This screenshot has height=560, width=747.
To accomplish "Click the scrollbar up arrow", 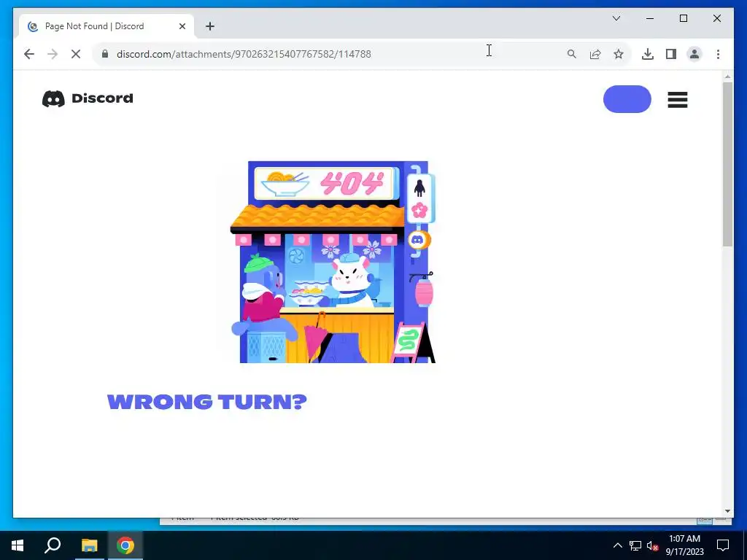I will pos(727,76).
